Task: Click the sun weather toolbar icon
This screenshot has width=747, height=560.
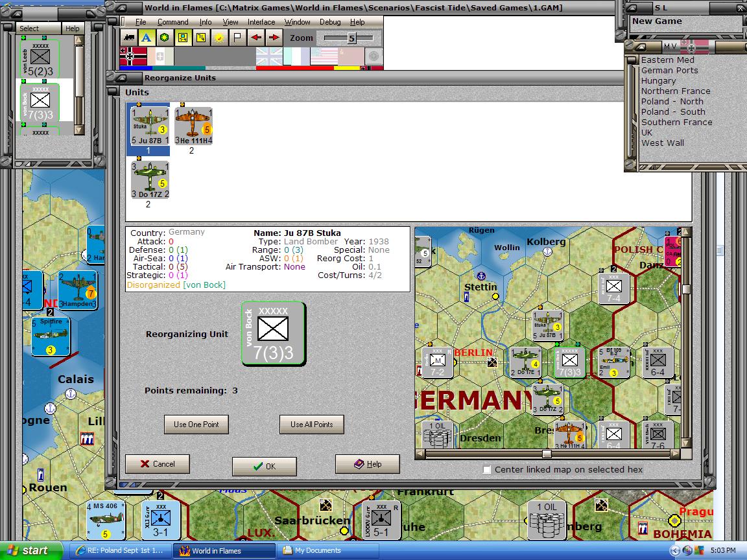Action: point(219,38)
